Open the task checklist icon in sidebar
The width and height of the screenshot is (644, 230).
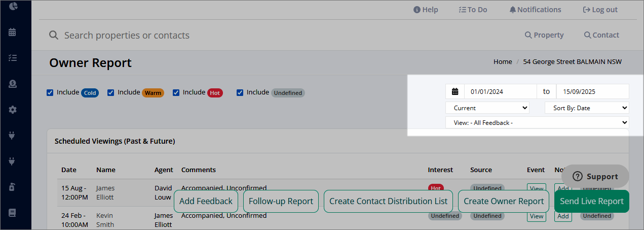pyautogui.click(x=13, y=58)
